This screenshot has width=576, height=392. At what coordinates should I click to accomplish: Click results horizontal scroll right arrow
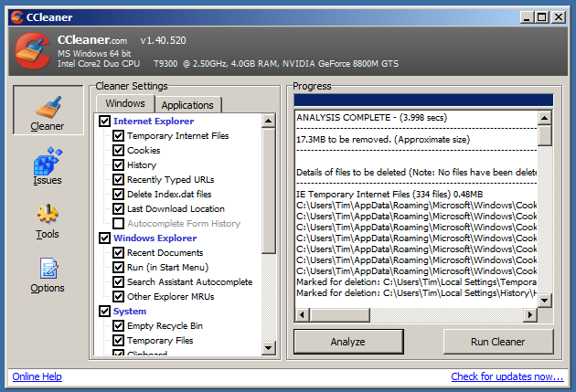click(x=529, y=315)
